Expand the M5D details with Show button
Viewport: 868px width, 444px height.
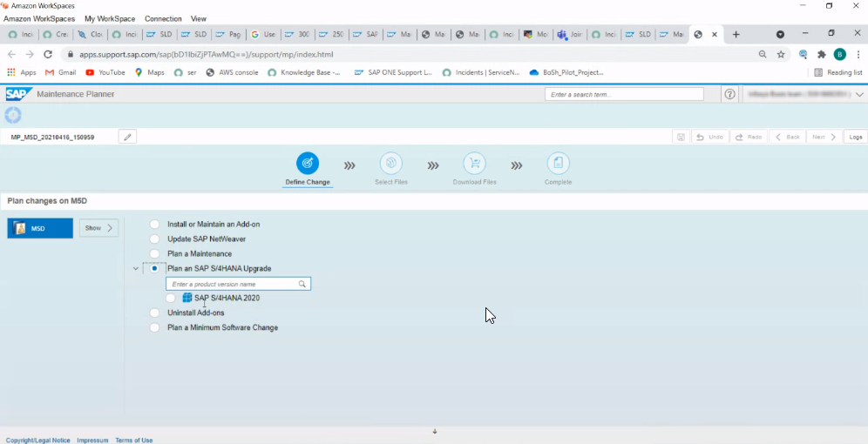98,228
